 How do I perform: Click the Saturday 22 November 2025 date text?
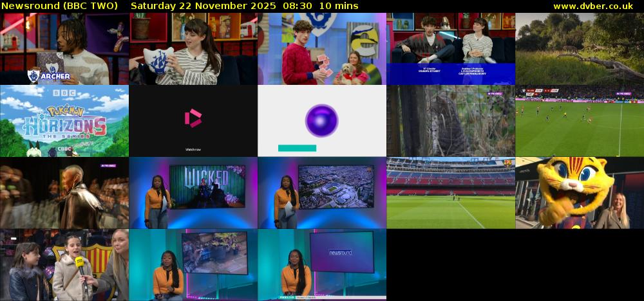tap(204, 6)
